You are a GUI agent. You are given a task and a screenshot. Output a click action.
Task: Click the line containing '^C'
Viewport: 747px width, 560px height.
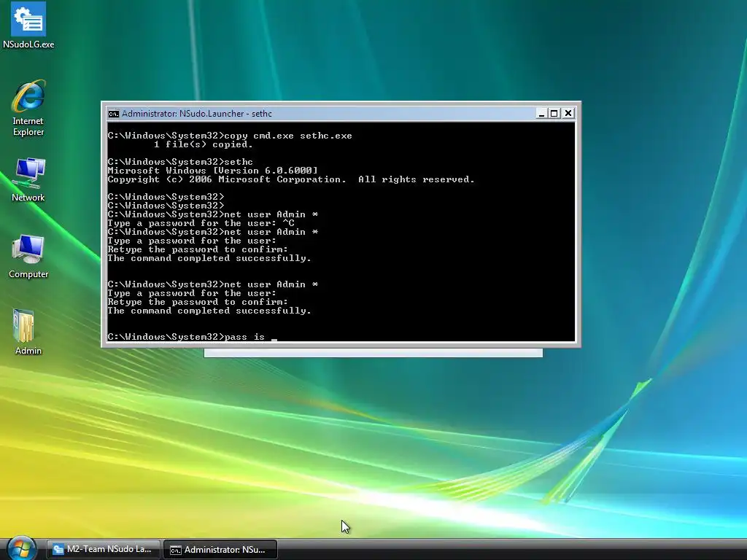click(201, 223)
